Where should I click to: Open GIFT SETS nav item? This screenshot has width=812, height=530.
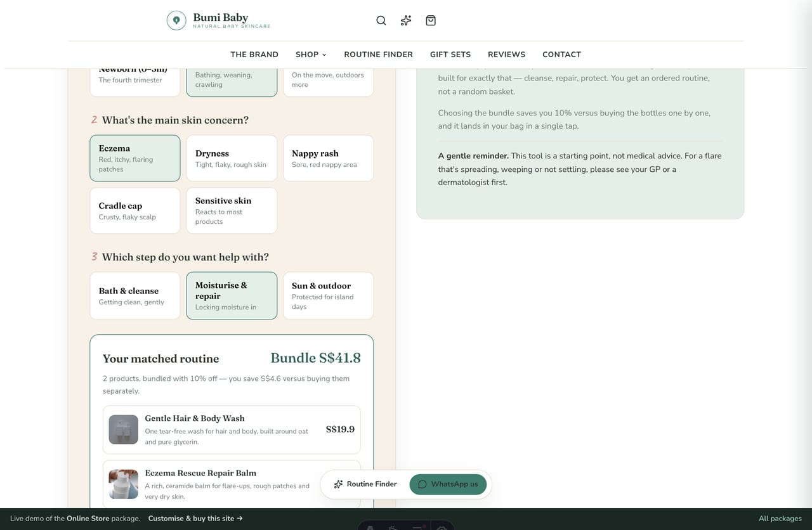tap(450, 55)
